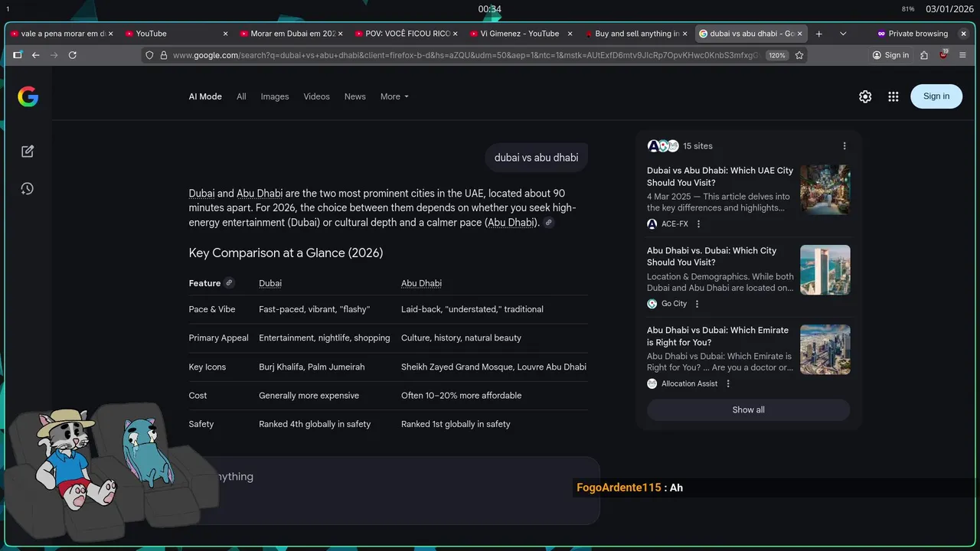Open options for the Go City source
This screenshot has width=980, height=551.
coord(697,304)
